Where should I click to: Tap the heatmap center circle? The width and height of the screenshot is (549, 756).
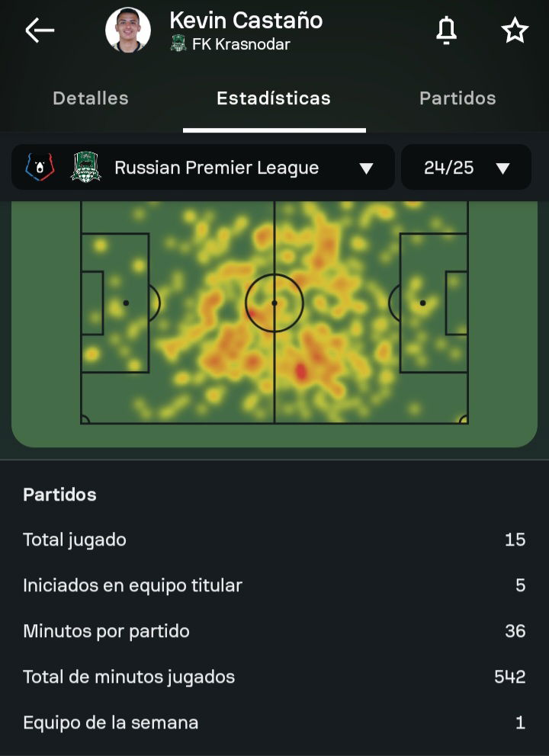[274, 303]
